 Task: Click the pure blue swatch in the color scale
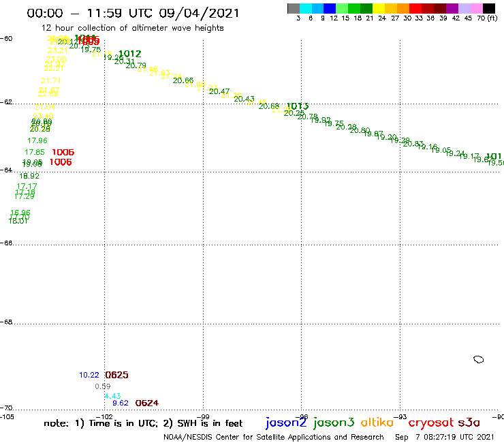[x=330, y=9]
